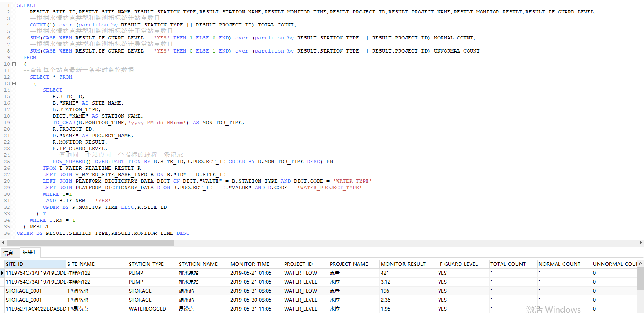644x313 pixels.
Task: Select the 流量 project name in 421 row
Action: pos(354,273)
